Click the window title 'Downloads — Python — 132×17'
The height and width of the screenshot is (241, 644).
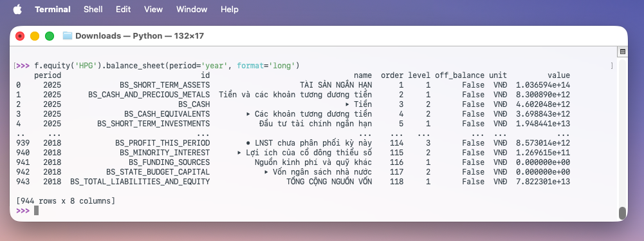click(x=139, y=36)
